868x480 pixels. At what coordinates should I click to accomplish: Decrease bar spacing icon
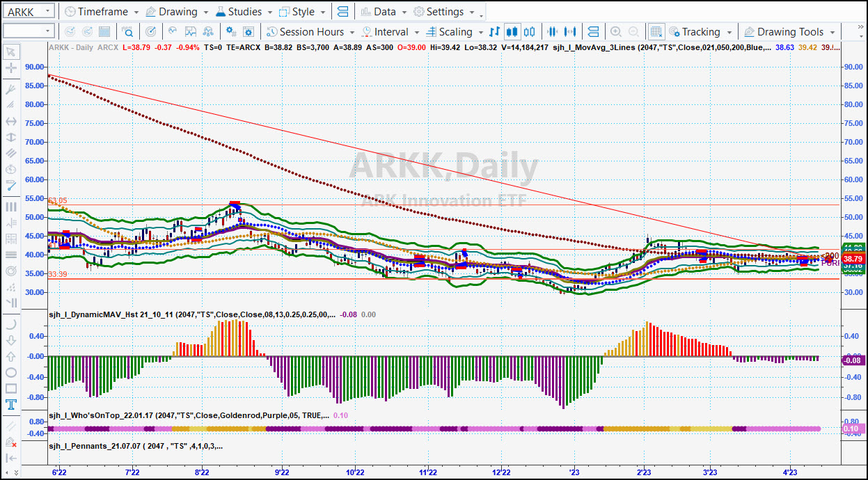click(x=553, y=31)
